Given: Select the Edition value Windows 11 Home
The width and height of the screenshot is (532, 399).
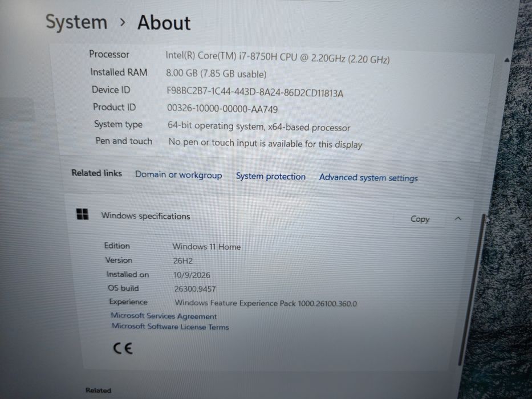Looking at the screenshot, I should [x=206, y=247].
